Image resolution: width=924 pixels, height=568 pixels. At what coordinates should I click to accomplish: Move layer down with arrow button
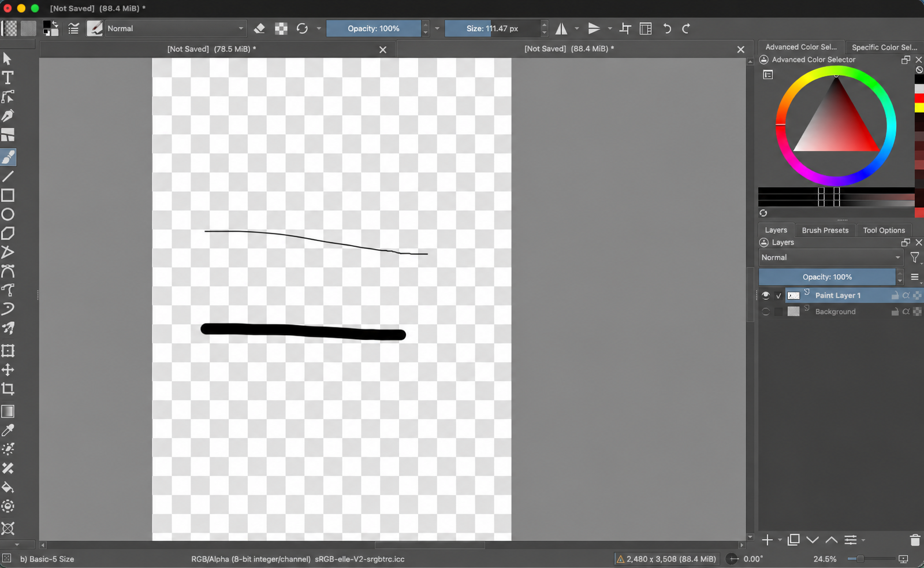click(813, 540)
